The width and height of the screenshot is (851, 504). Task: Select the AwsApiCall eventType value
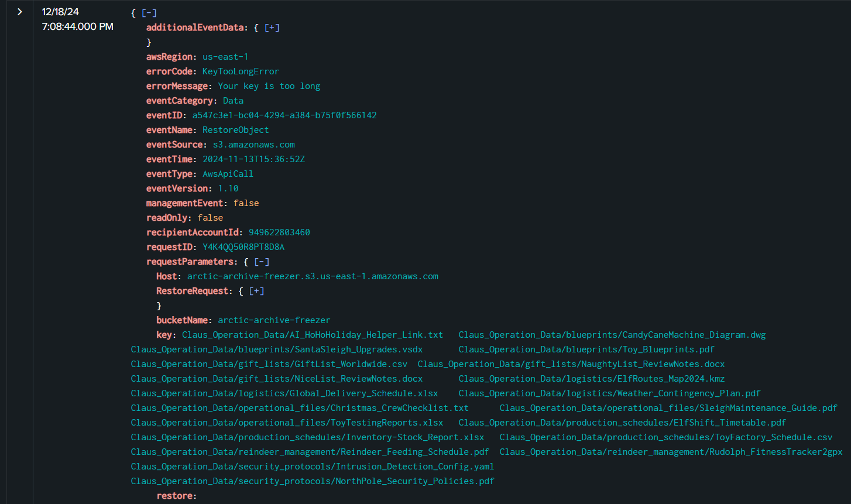click(228, 174)
